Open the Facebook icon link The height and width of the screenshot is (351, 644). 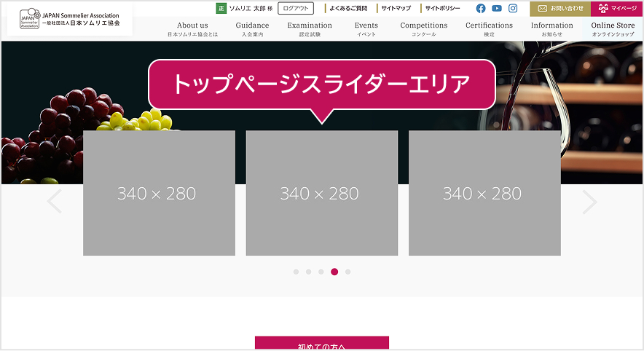[x=481, y=9]
